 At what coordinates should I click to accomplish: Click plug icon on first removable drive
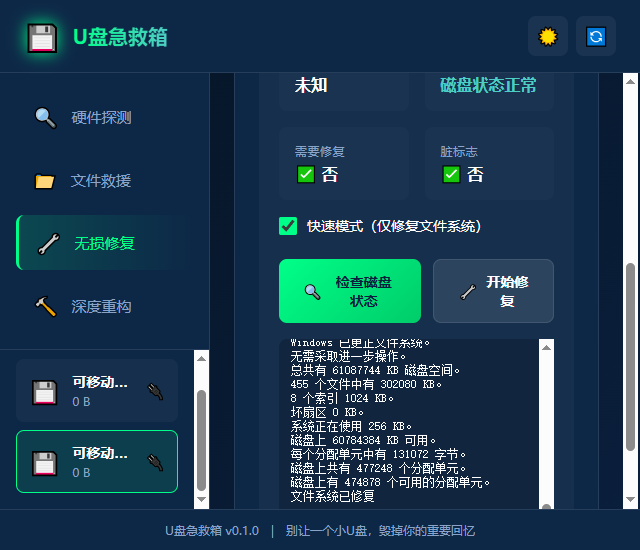[155, 391]
